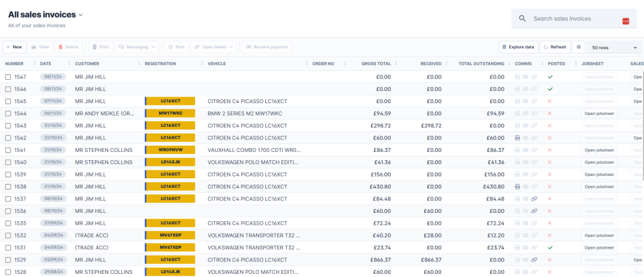This screenshot has width=644, height=277.
Task: Click link icon for invoice 1537
Action: click(534, 199)
